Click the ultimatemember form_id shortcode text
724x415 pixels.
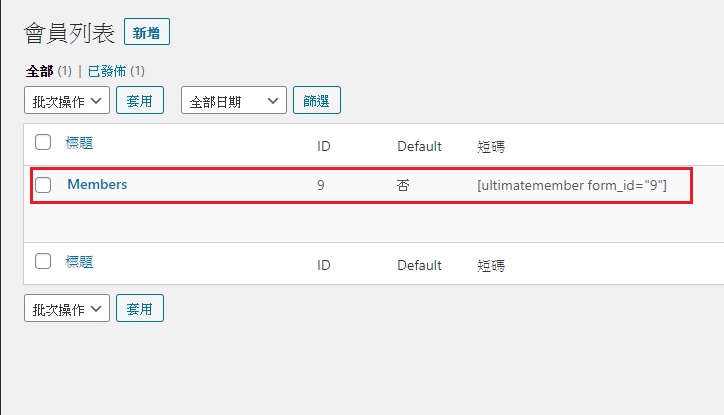pos(572,185)
